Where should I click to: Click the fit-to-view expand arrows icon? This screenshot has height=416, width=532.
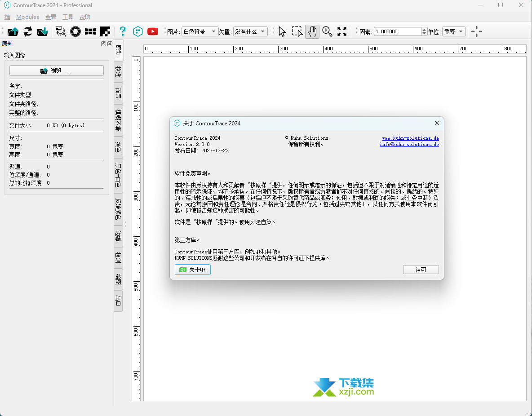point(342,31)
